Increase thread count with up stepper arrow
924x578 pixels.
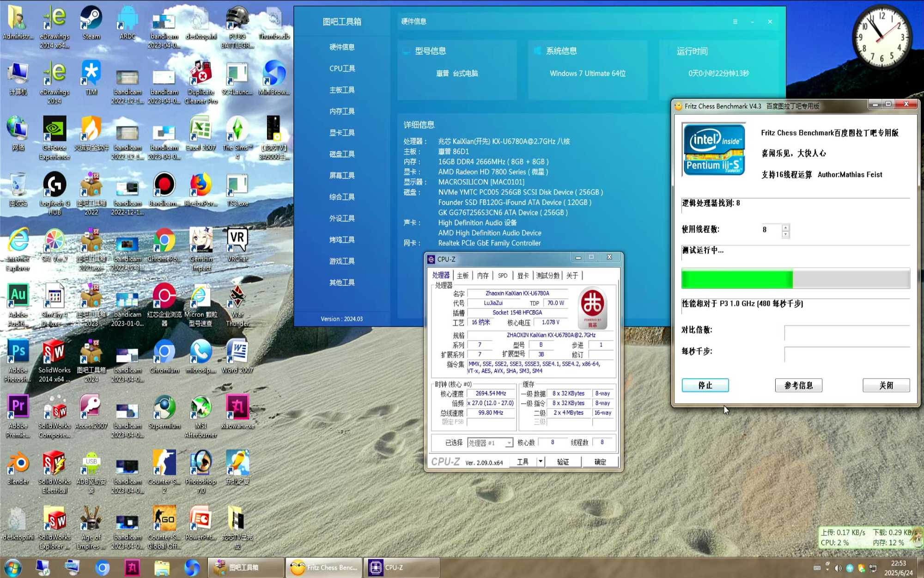785,227
